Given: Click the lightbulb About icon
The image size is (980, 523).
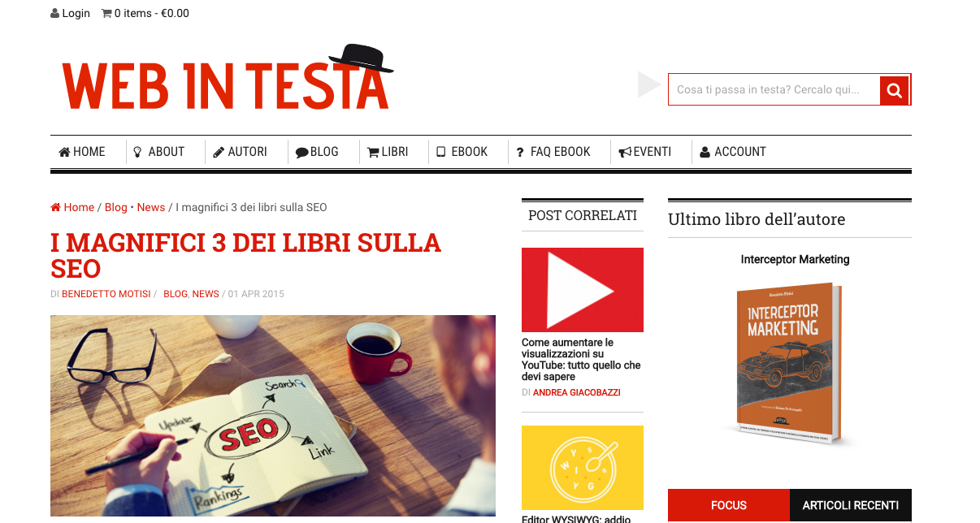Looking at the screenshot, I should click(x=137, y=152).
